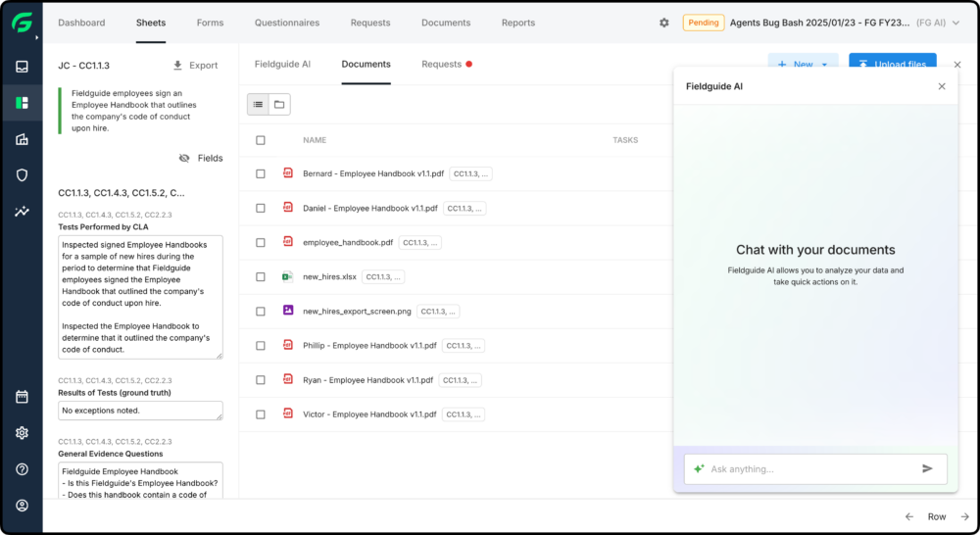The image size is (980, 535).
Task: Open the inbox icon in the sidebar
Action: click(x=22, y=67)
